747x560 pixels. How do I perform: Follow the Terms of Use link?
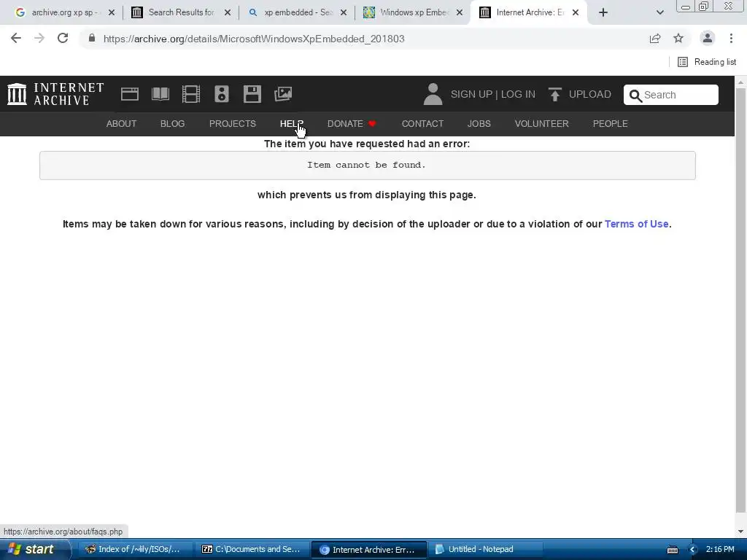[x=636, y=224]
